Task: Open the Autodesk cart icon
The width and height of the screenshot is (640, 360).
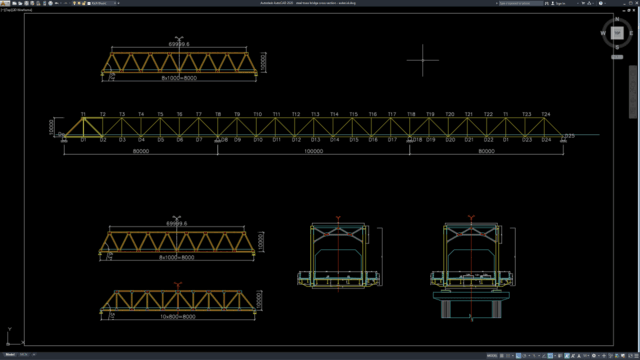Action: (x=583, y=3)
